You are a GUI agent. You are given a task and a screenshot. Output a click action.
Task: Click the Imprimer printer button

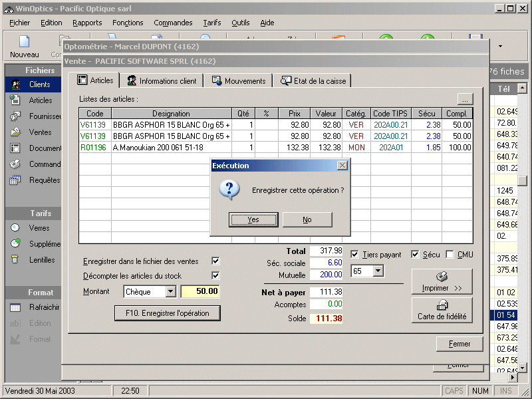(442, 282)
